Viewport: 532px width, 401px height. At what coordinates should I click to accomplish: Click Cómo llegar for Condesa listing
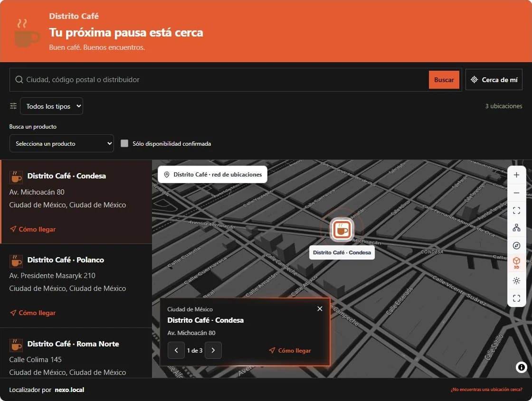(x=33, y=229)
